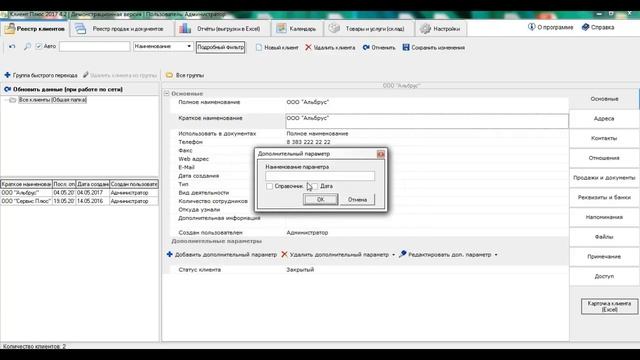This screenshot has height=360, width=640.
Task: Toggle the Авто checkbox
Action: coord(39,47)
